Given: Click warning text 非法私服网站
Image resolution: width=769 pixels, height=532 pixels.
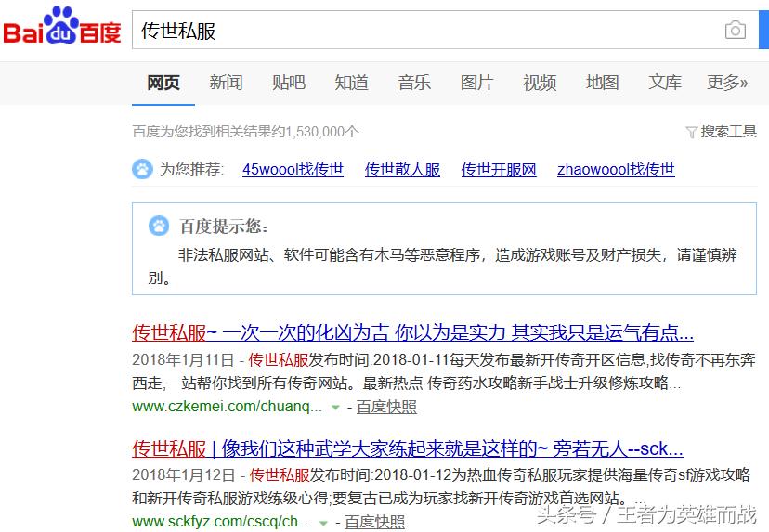Looking at the screenshot, I should (223, 255).
